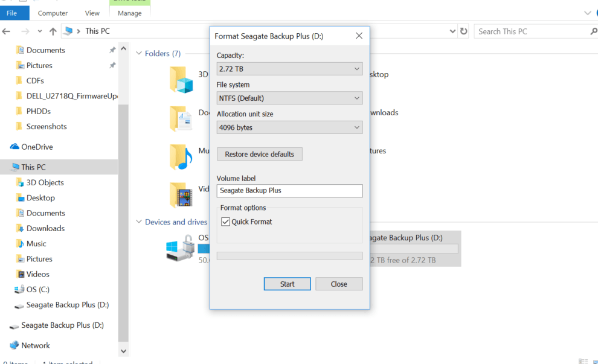The height and width of the screenshot is (364, 598).
Task: Open OS (C:) in navigation pane
Action: coord(38,289)
